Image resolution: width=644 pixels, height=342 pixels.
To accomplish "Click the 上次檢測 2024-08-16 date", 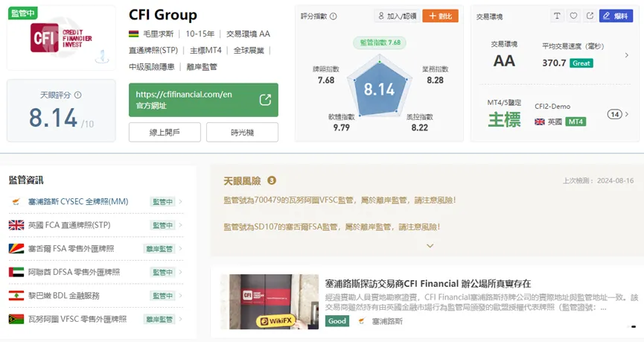I will coord(599,180).
